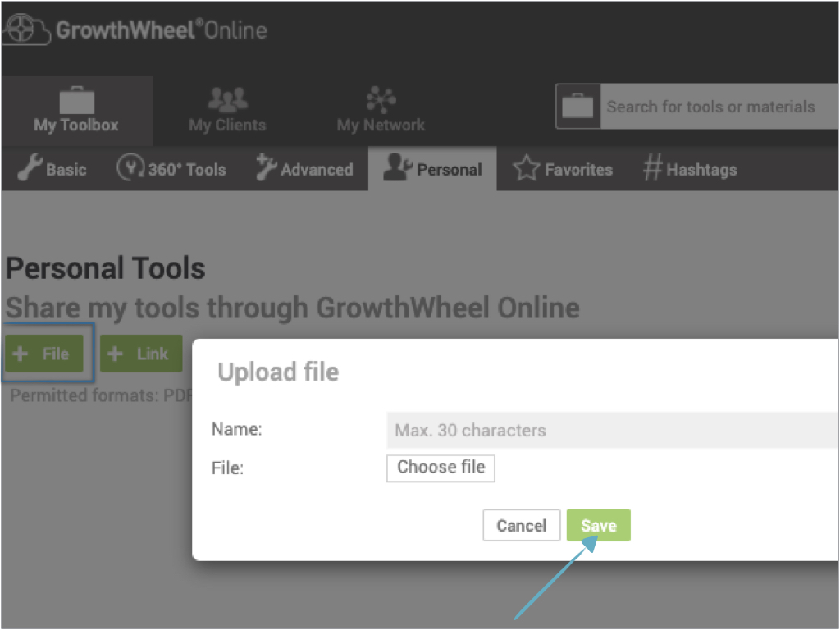Screen dimensions: 840x630
Task: Open the My Network tab
Action: point(381,111)
